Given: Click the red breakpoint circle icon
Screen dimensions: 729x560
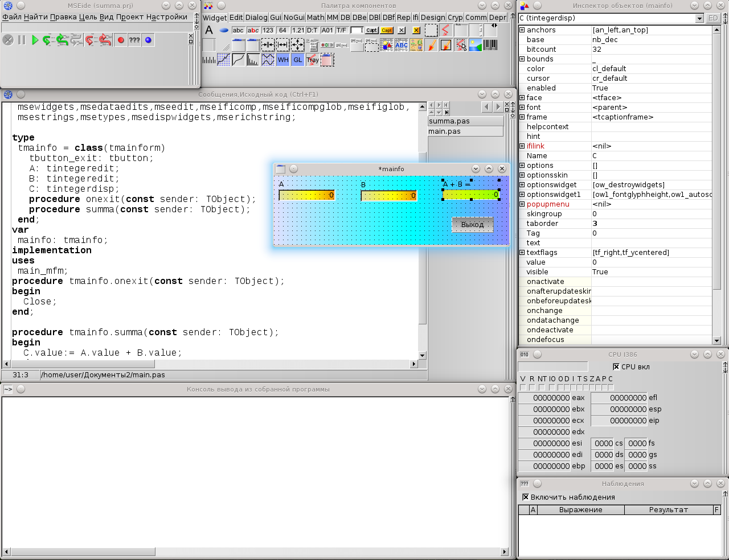Looking at the screenshot, I should (120, 40).
